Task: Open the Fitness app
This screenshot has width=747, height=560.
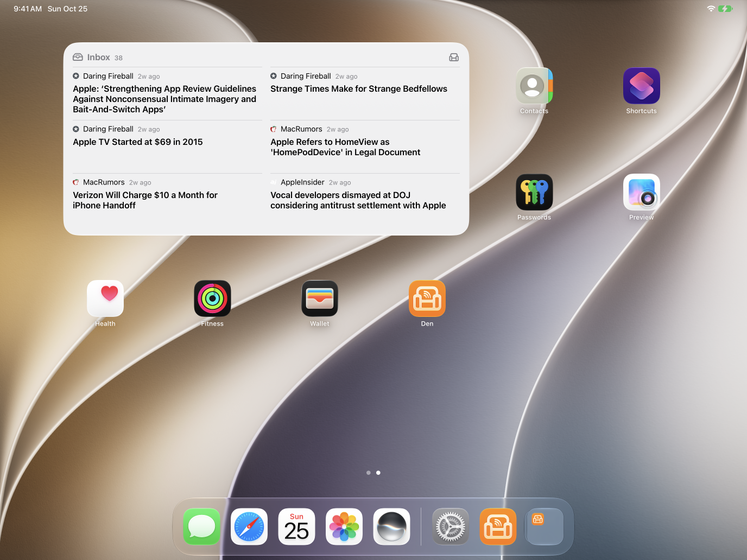Action: coord(212,298)
